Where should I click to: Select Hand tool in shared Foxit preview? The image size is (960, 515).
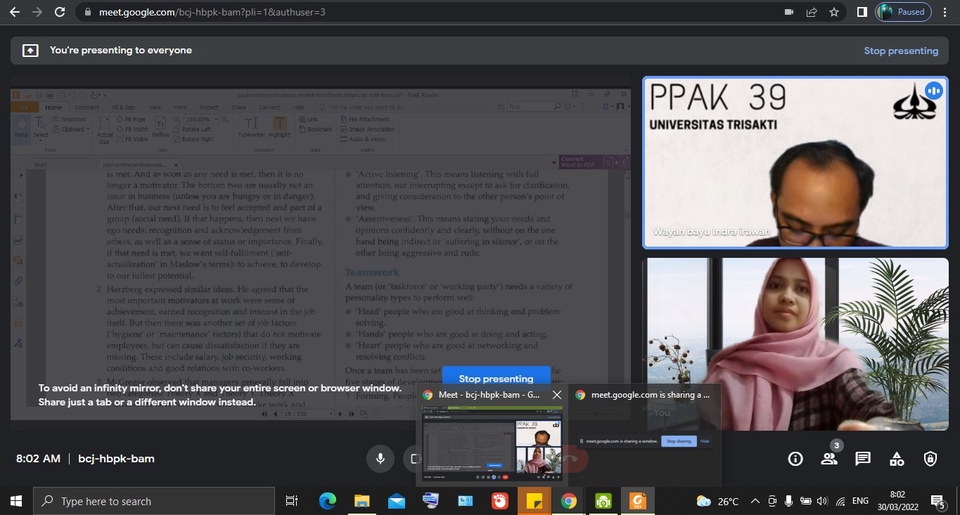point(21,127)
